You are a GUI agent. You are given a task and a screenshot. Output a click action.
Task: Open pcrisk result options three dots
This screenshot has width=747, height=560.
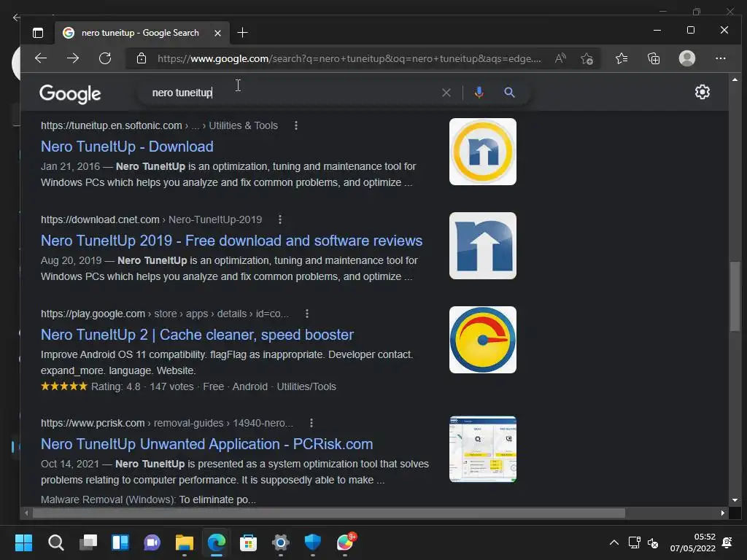tap(311, 423)
